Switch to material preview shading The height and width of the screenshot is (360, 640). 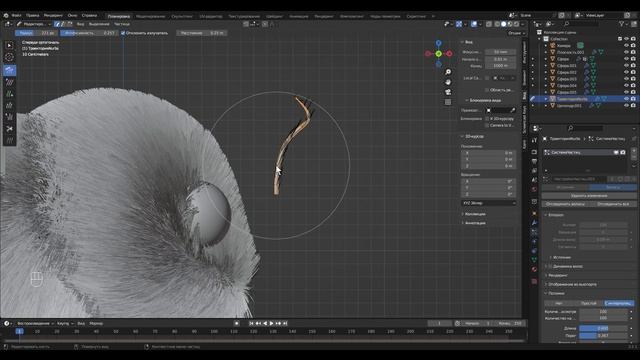(x=510, y=24)
